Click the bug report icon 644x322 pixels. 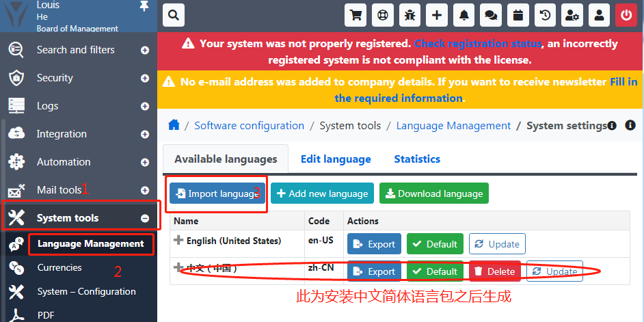pyautogui.click(x=410, y=16)
